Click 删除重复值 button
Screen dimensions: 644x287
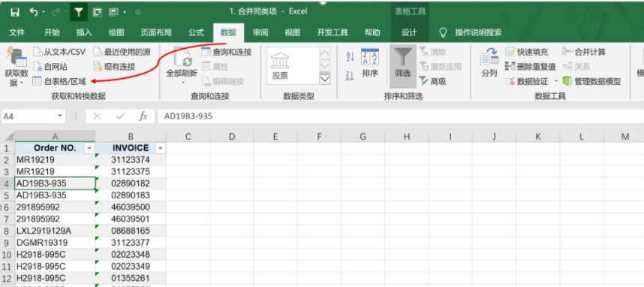pos(531,66)
